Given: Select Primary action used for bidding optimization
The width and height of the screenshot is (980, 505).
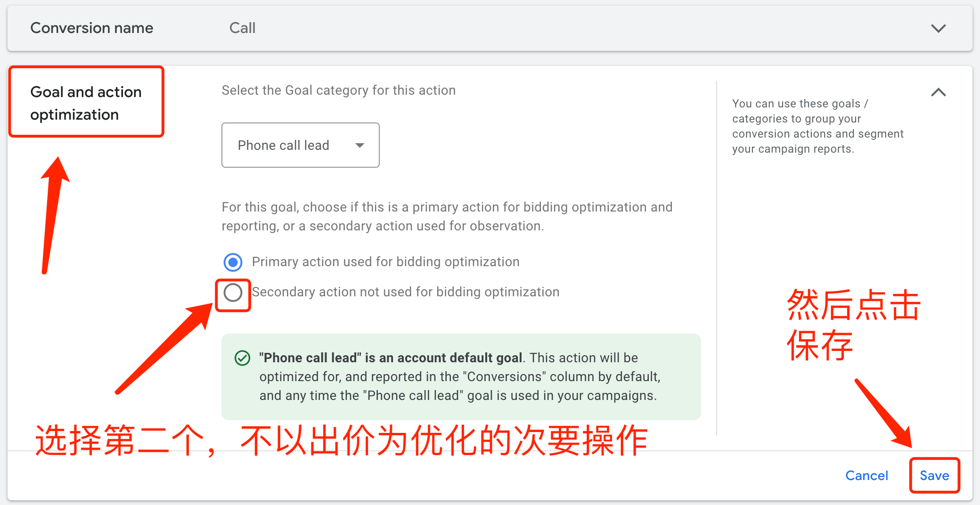Looking at the screenshot, I should pos(233,262).
